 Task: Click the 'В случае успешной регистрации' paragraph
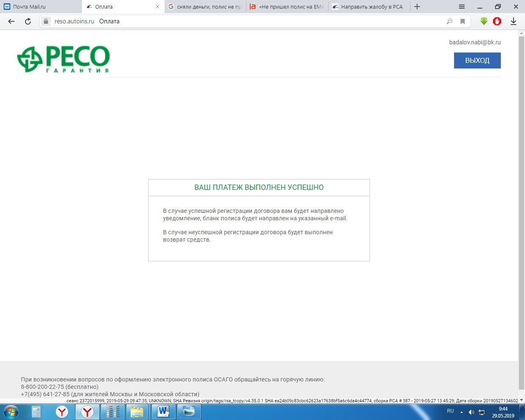[255, 215]
